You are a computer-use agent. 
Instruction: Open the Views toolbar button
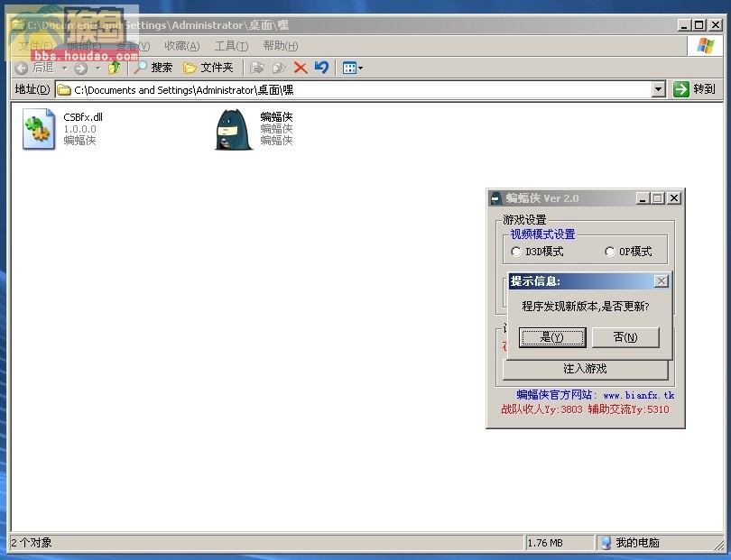tap(353, 68)
